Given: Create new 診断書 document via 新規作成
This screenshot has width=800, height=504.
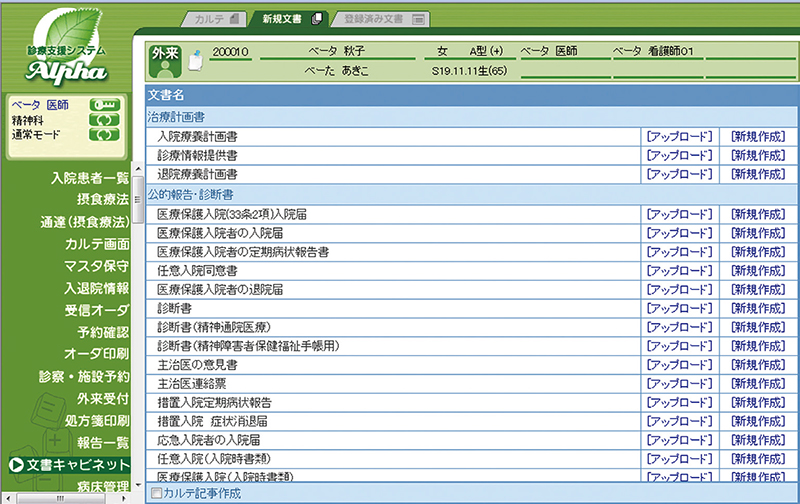Looking at the screenshot, I should pyautogui.click(x=756, y=307).
